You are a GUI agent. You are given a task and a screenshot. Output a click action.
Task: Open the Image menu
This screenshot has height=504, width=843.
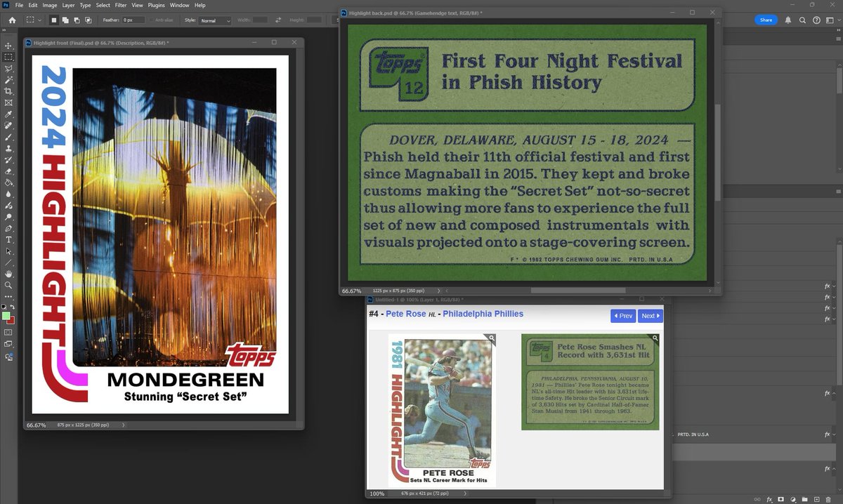coord(49,5)
